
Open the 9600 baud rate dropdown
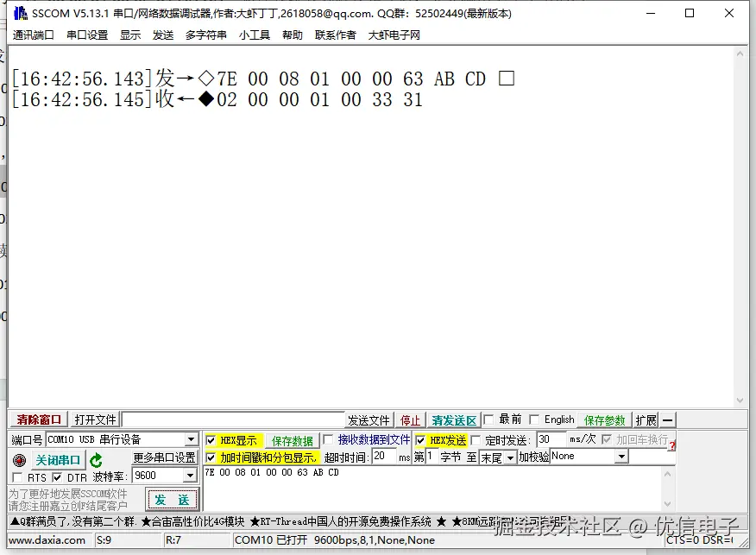pyautogui.click(x=192, y=475)
